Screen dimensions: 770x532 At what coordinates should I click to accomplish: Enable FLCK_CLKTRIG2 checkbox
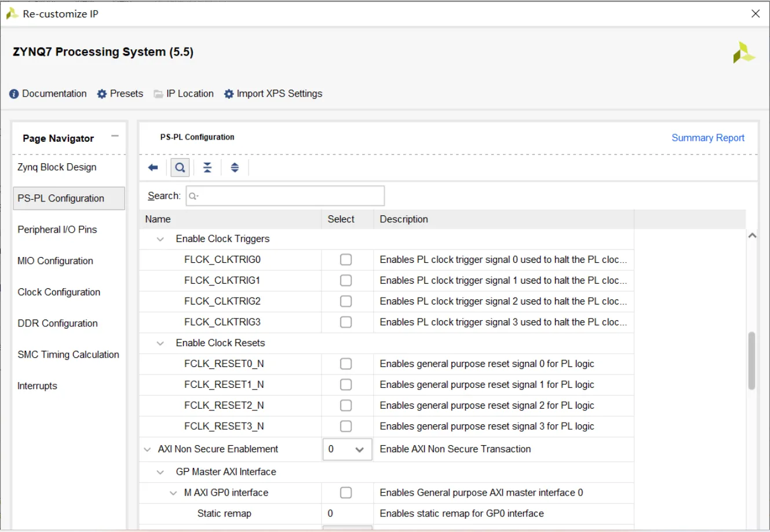pos(346,301)
